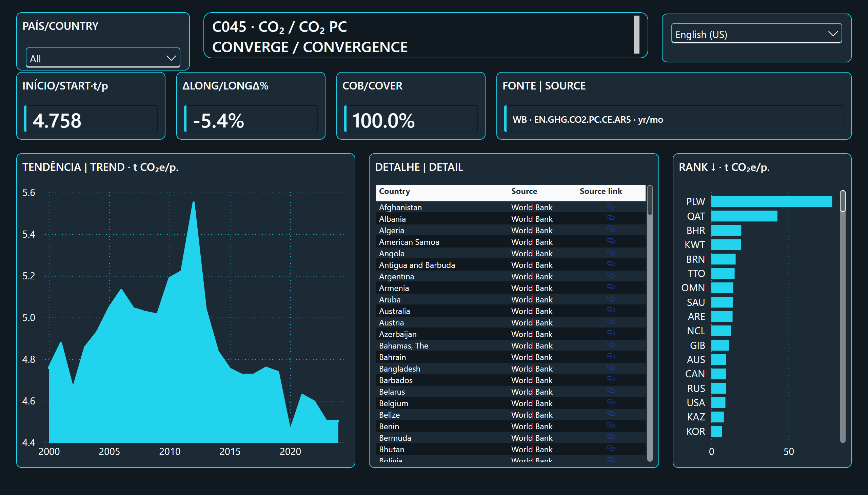868x495 pixels.
Task: Open the Bermuda source link icon
Action: click(x=611, y=437)
